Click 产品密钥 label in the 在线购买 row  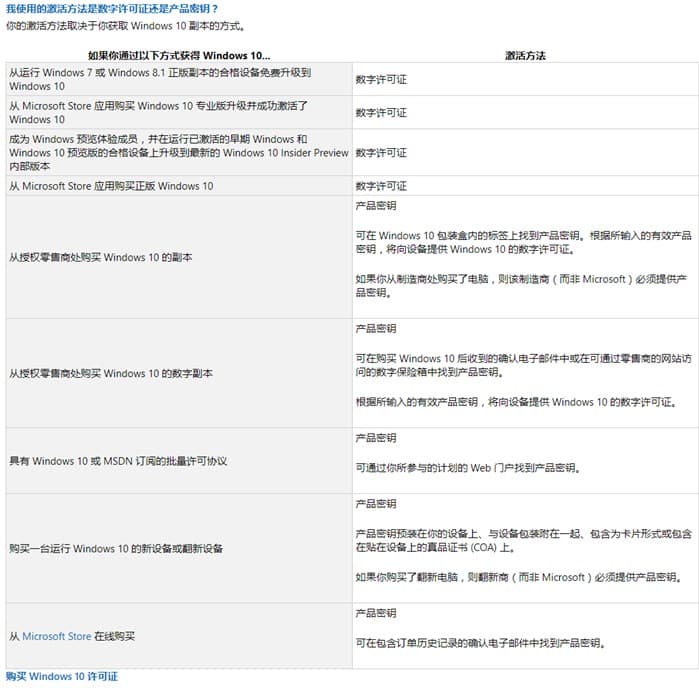point(376,613)
